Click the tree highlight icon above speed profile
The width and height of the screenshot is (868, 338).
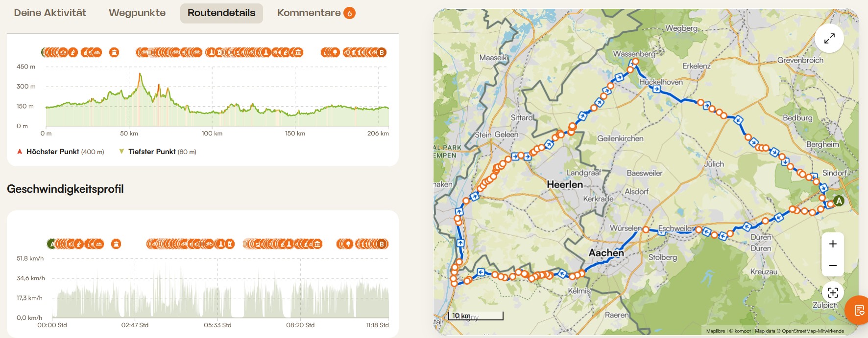click(348, 244)
